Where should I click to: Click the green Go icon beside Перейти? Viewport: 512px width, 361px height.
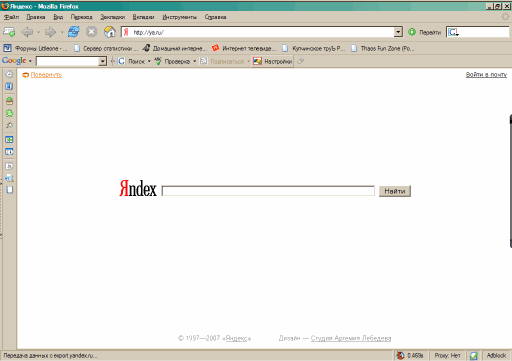(x=412, y=32)
